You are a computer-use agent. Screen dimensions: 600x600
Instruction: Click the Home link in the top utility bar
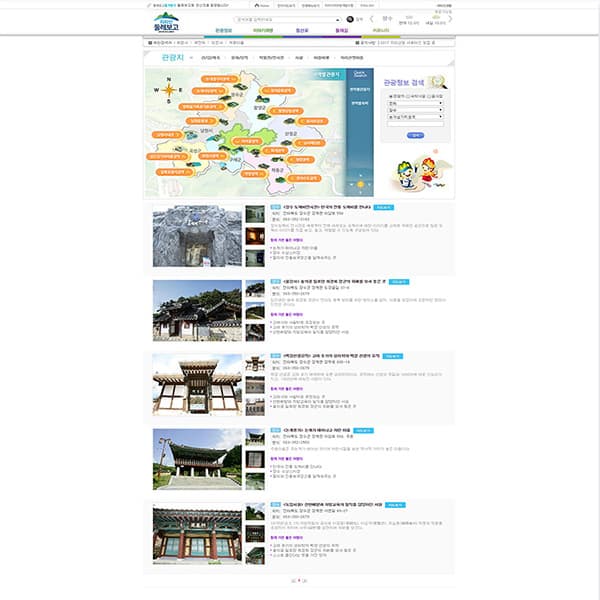pos(264,6)
